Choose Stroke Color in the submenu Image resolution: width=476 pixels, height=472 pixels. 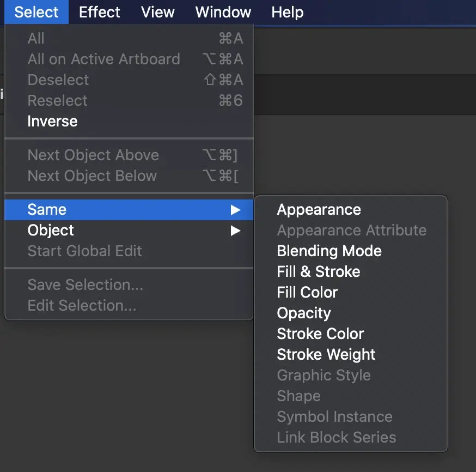[320, 334]
